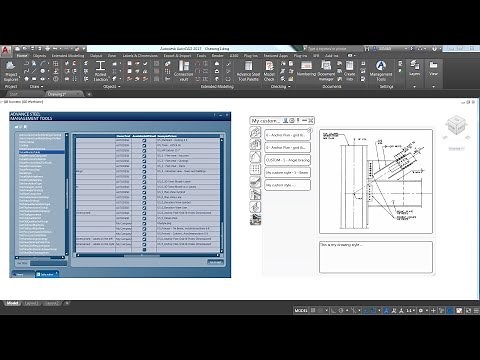Click the table list vertical scrollbar in Management Tools
Viewport: 480px width, 360px height.
[67, 194]
